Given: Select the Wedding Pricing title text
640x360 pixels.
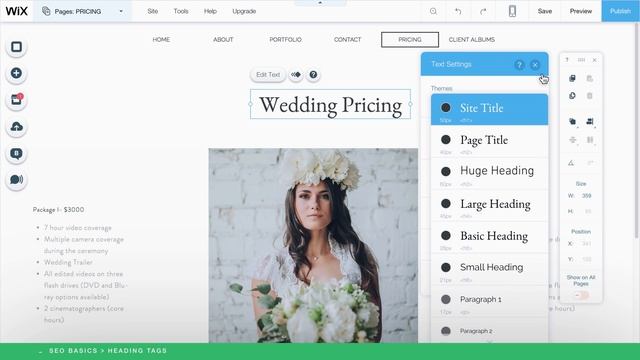Looking at the screenshot, I should point(331,105).
